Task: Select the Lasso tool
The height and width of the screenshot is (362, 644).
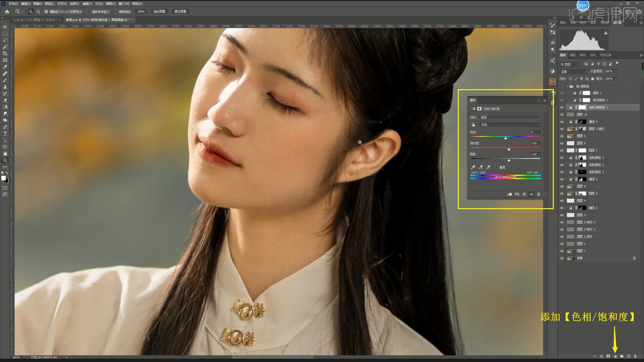Action: (5, 40)
